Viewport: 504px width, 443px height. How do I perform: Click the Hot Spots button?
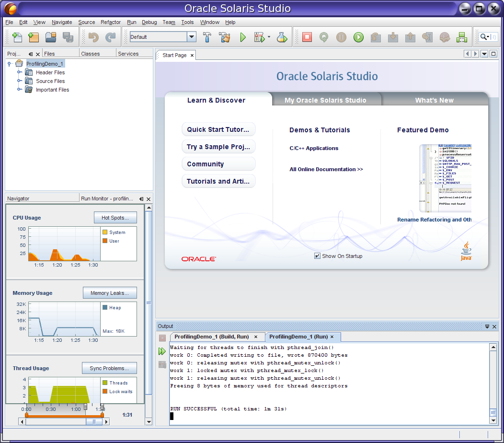click(x=115, y=218)
